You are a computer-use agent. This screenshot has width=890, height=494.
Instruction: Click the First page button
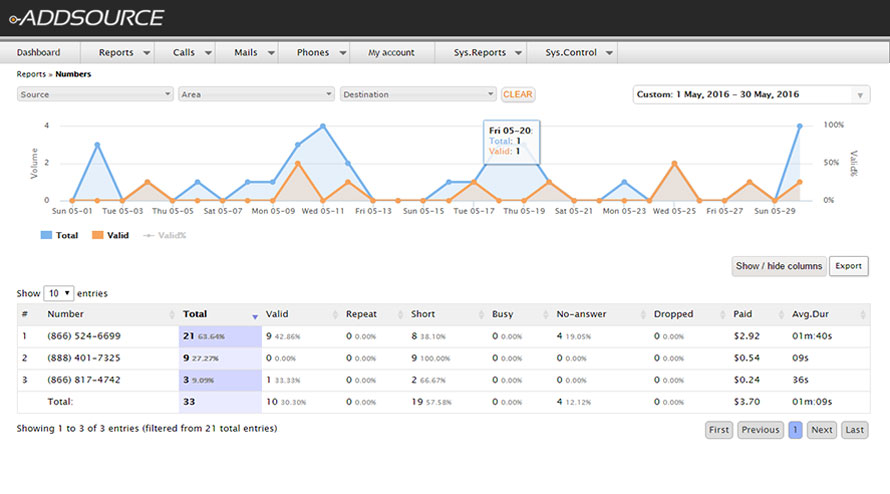[719, 430]
